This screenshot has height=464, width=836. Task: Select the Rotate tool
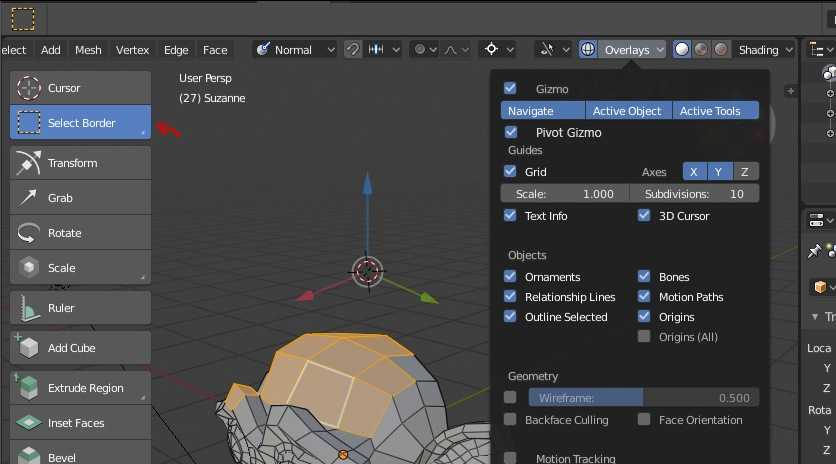(81, 233)
